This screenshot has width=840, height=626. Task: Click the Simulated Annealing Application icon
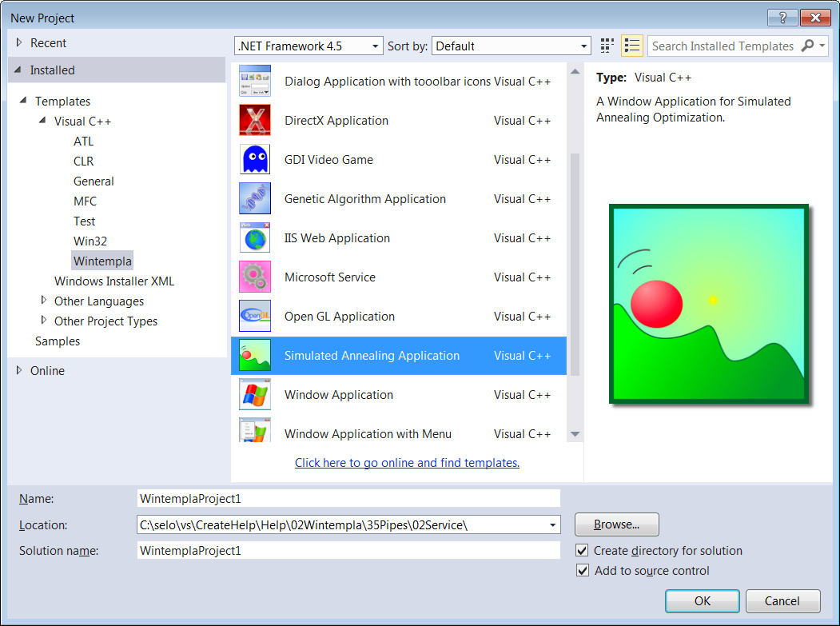coord(254,355)
